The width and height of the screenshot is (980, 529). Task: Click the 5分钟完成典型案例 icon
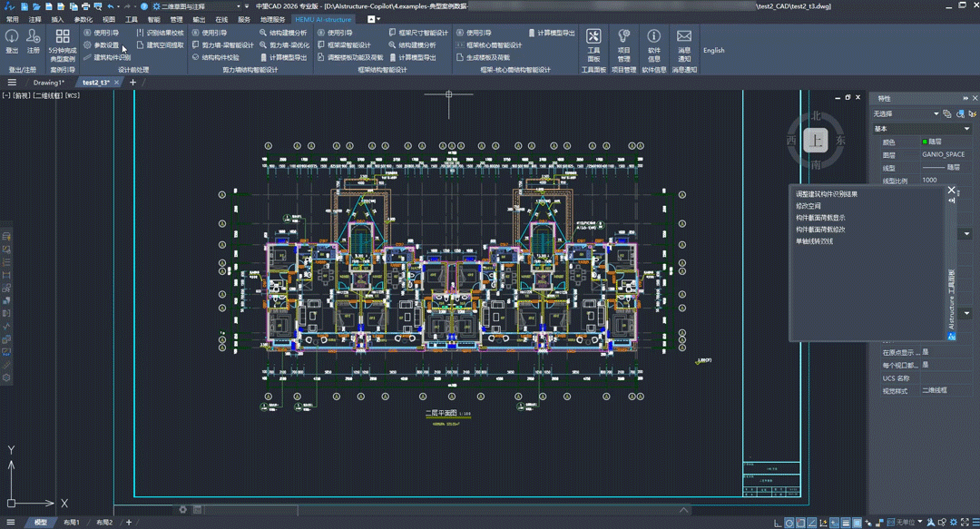click(63, 37)
